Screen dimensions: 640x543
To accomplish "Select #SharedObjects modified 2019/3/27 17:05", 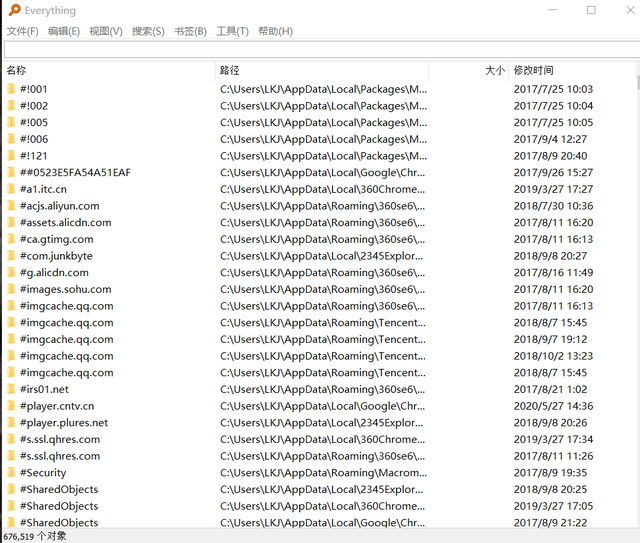I will (59, 506).
